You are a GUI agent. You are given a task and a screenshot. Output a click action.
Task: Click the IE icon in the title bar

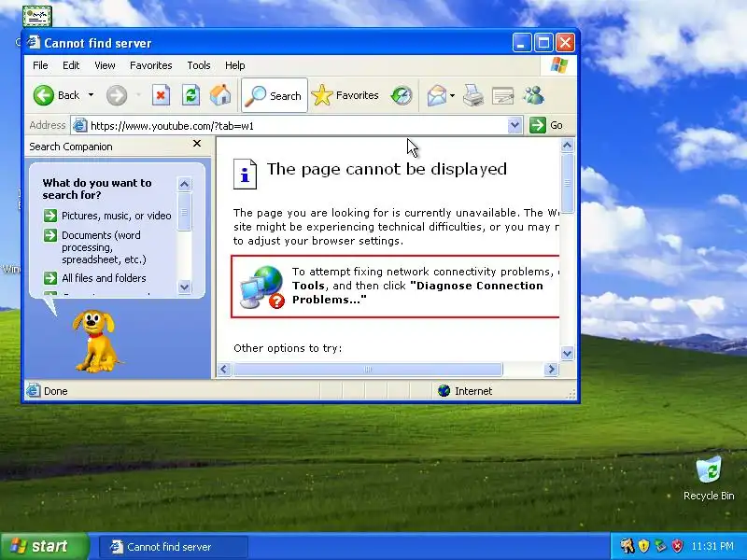tap(34, 42)
